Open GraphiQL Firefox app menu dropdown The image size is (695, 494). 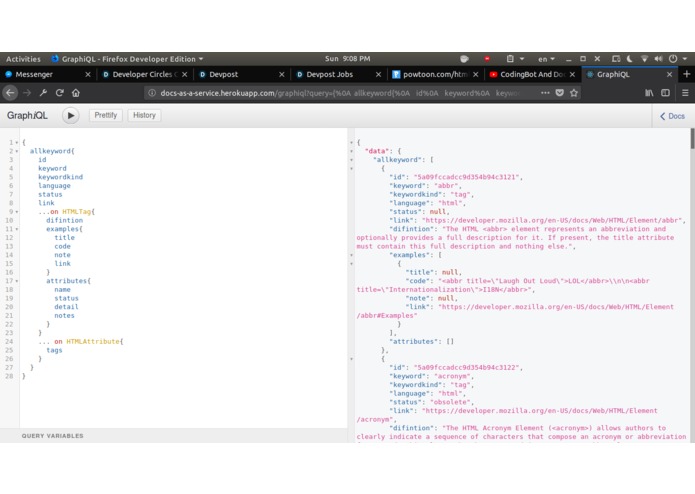point(127,59)
